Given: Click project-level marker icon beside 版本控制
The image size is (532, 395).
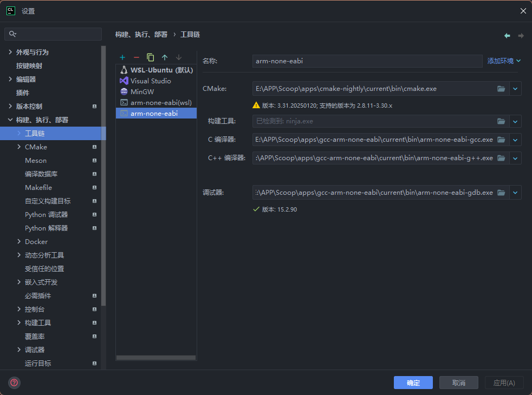Looking at the screenshot, I should [95, 107].
